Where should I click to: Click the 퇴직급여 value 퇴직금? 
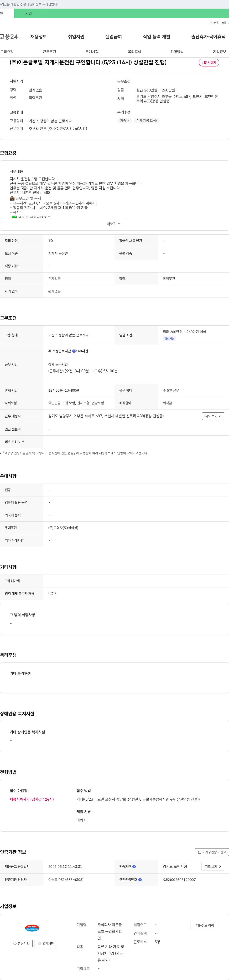pos(167,403)
